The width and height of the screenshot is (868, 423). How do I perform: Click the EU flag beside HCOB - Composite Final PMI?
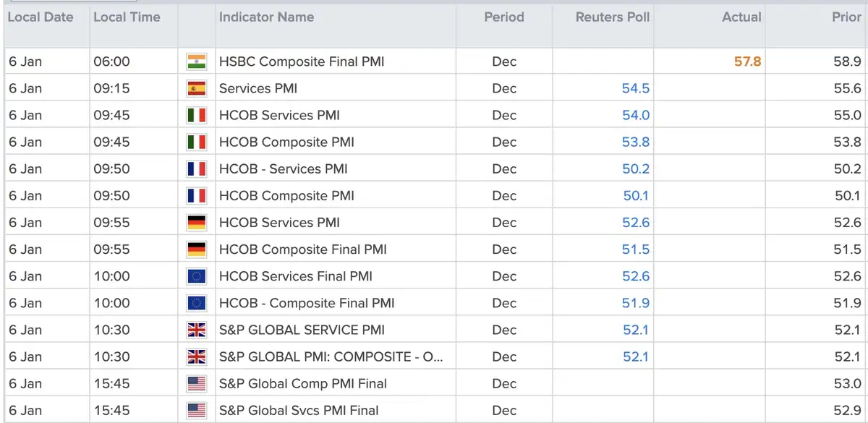pyautogui.click(x=196, y=302)
